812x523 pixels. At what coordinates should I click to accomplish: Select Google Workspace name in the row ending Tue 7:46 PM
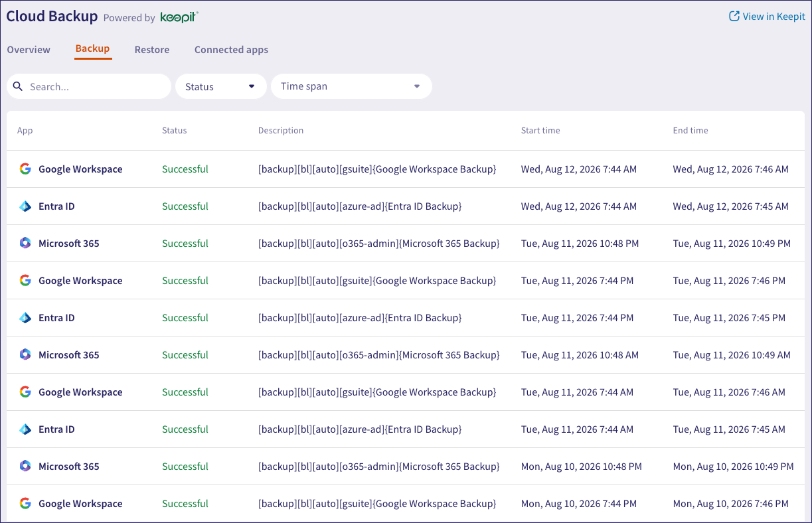[80, 281]
